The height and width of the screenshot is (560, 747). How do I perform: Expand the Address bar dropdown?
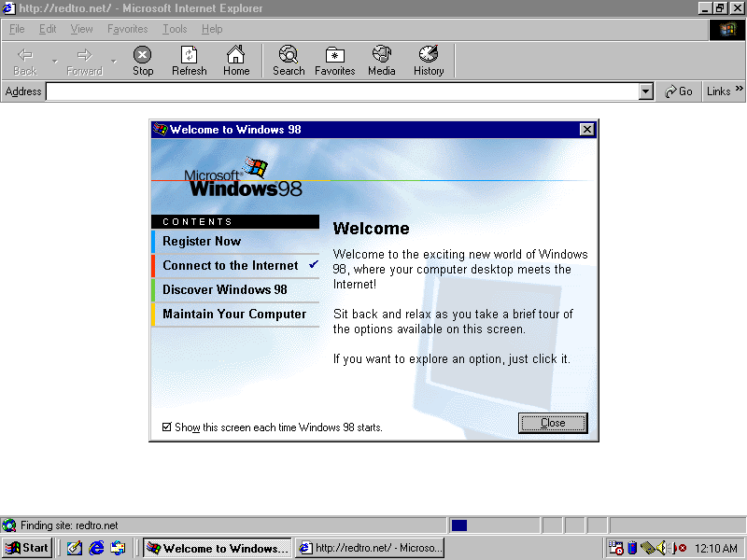pos(645,91)
